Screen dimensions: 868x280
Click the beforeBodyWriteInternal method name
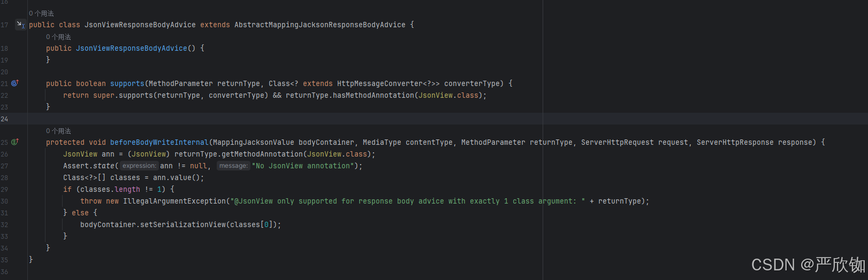(159, 142)
